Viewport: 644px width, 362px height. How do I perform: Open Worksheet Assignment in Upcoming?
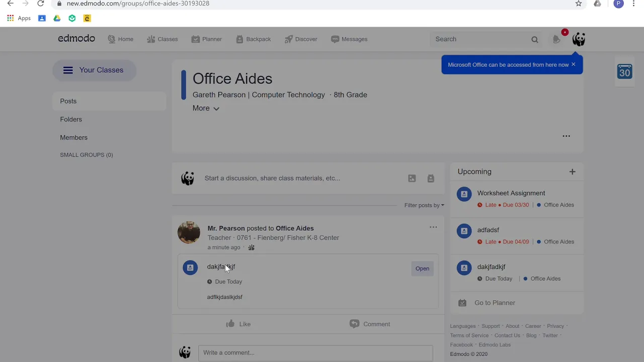pyautogui.click(x=511, y=193)
